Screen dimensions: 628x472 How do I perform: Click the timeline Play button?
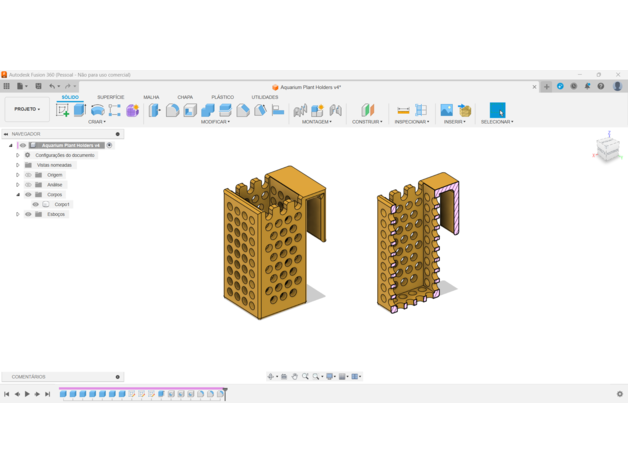pos(27,394)
